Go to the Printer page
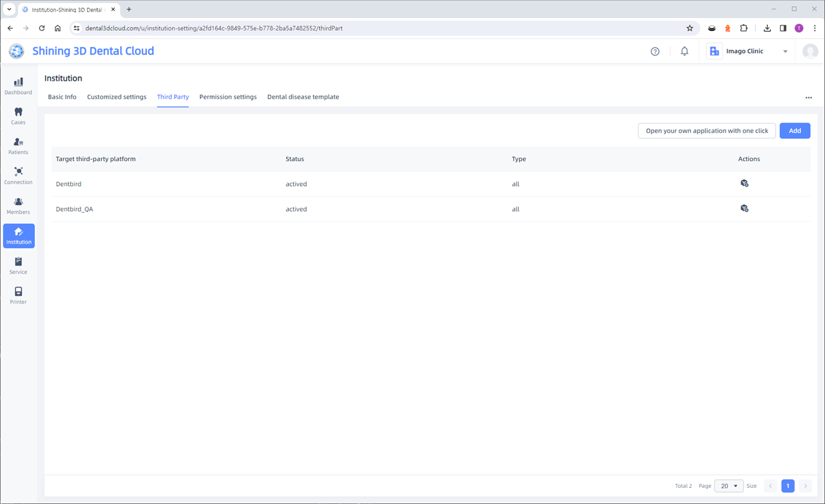The image size is (825, 504). tap(18, 296)
